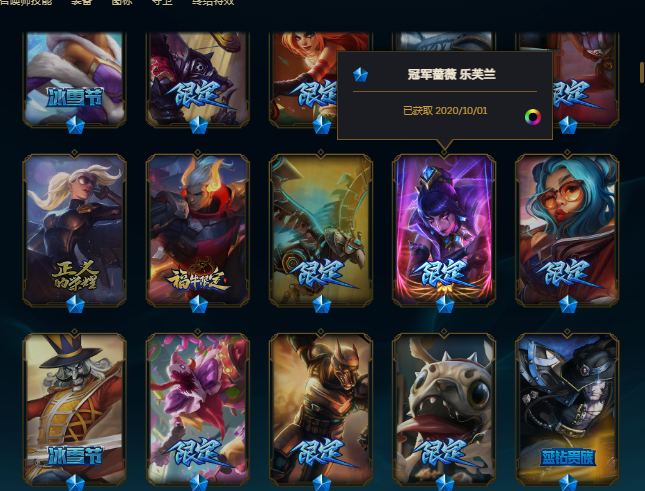Select the 福牛限定 fiery-haired skin card
645x491 pixels.
(x=198, y=230)
